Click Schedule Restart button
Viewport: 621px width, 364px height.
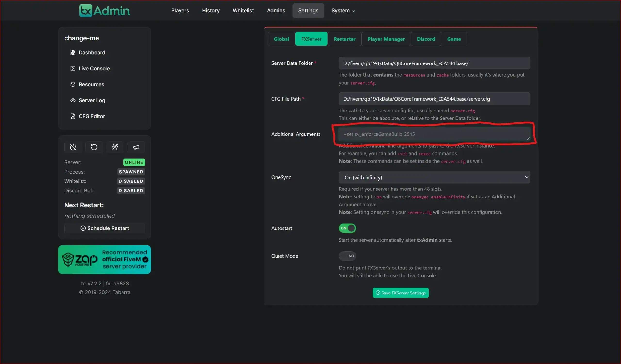[105, 228]
